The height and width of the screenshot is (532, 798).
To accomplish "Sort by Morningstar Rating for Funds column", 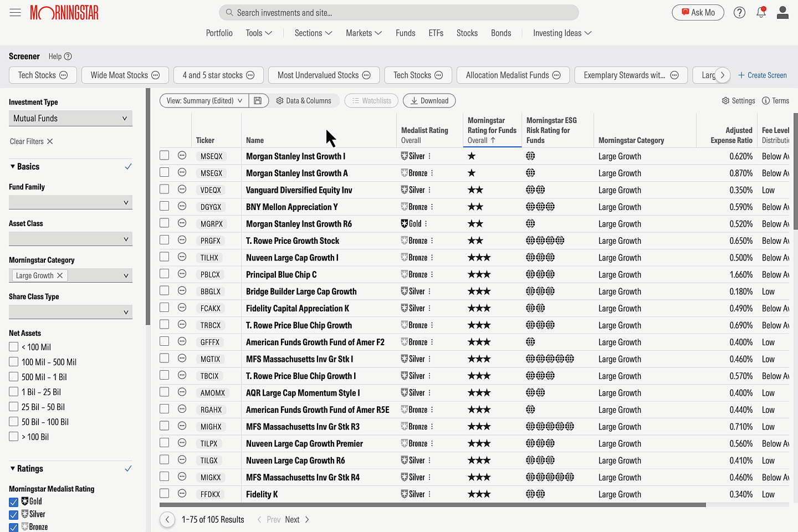I will tap(492, 130).
